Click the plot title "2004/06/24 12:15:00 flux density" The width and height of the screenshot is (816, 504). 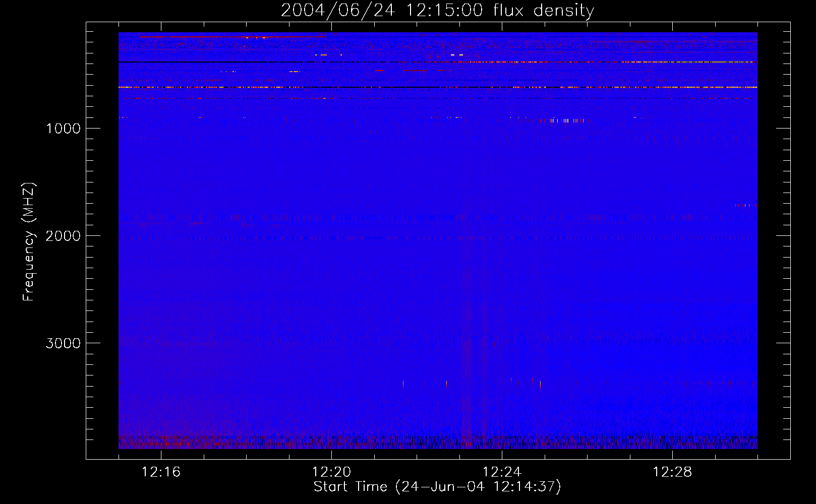point(437,11)
